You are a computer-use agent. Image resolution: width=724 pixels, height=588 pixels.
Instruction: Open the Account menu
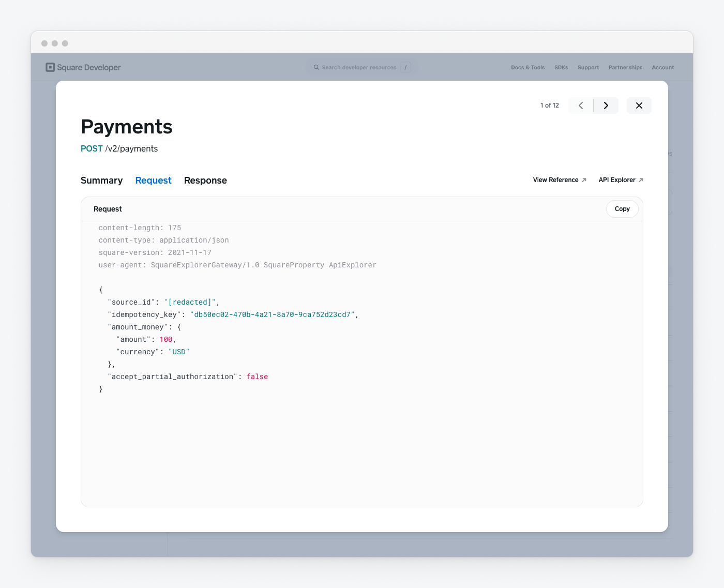(663, 67)
